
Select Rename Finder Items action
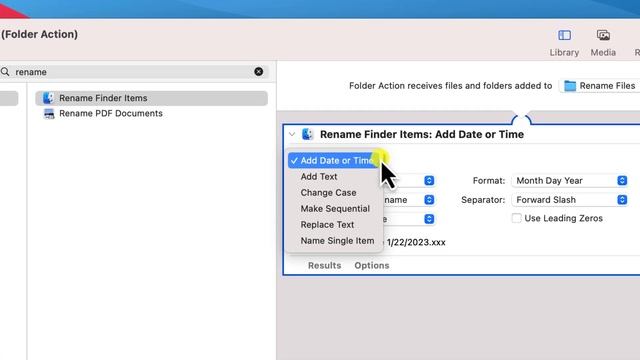point(151,98)
